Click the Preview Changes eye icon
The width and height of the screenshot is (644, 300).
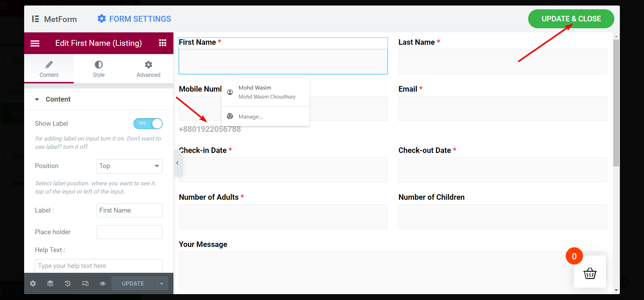point(103,283)
